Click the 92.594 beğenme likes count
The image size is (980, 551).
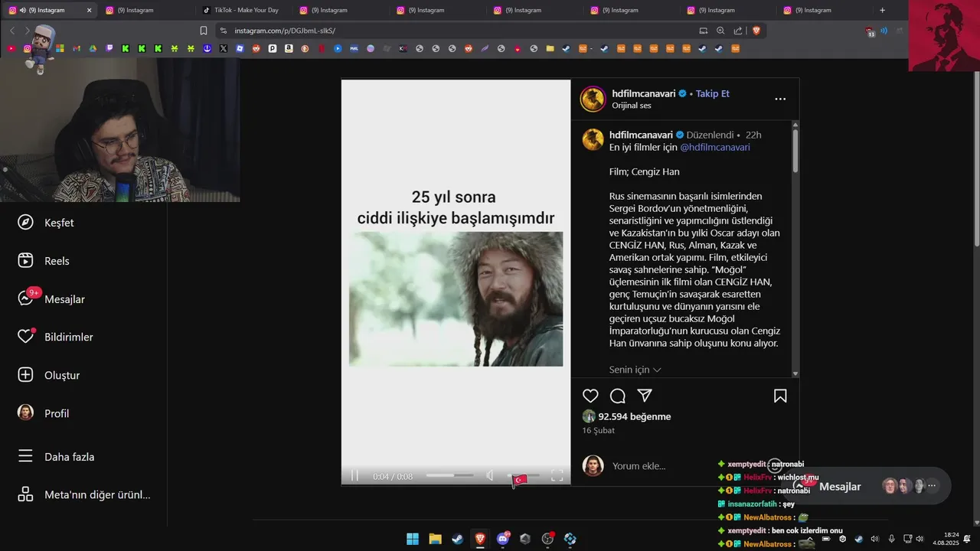(635, 416)
